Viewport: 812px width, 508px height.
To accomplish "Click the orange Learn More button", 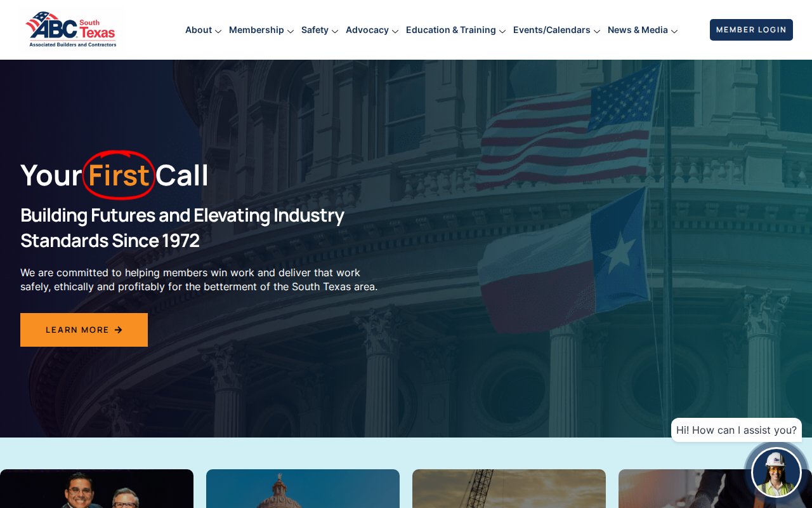I will (x=84, y=330).
